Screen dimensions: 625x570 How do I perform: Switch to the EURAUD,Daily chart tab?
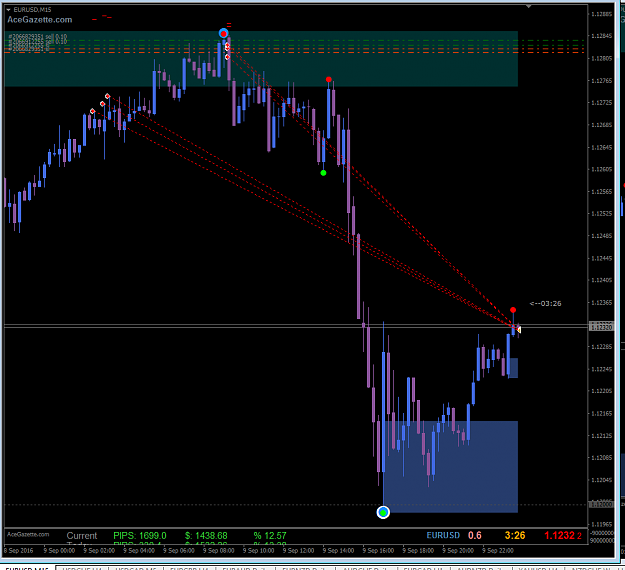click(245, 568)
